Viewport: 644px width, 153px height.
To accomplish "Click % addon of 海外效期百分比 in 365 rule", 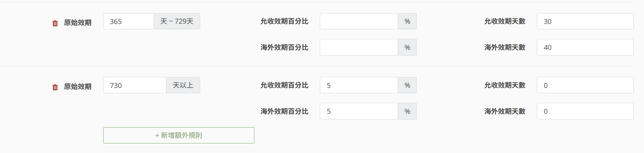I will pyautogui.click(x=407, y=47).
